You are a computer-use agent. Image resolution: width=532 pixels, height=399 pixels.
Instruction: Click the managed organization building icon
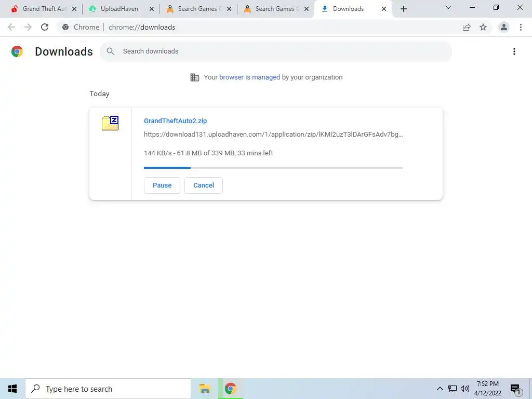[195, 77]
